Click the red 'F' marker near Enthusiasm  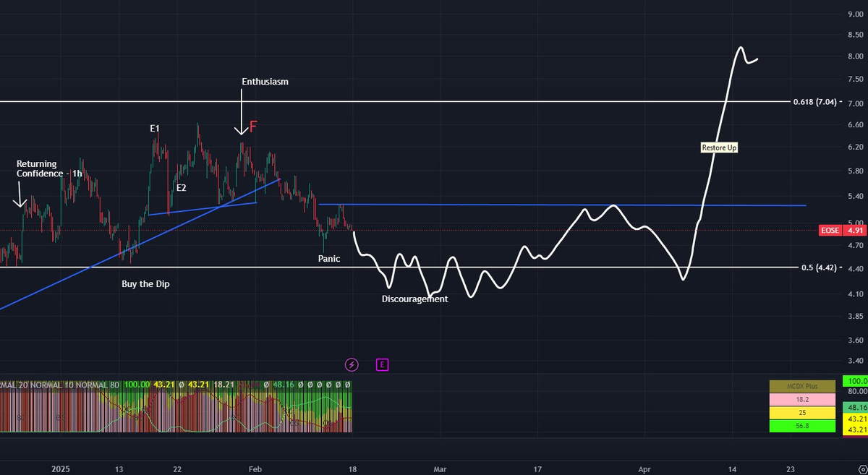click(x=253, y=127)
